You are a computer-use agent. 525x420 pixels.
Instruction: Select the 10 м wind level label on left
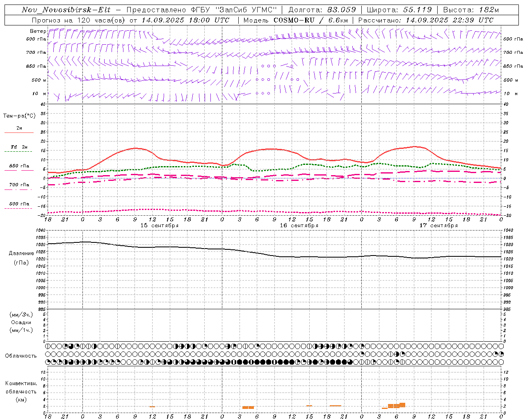[39, 94]
